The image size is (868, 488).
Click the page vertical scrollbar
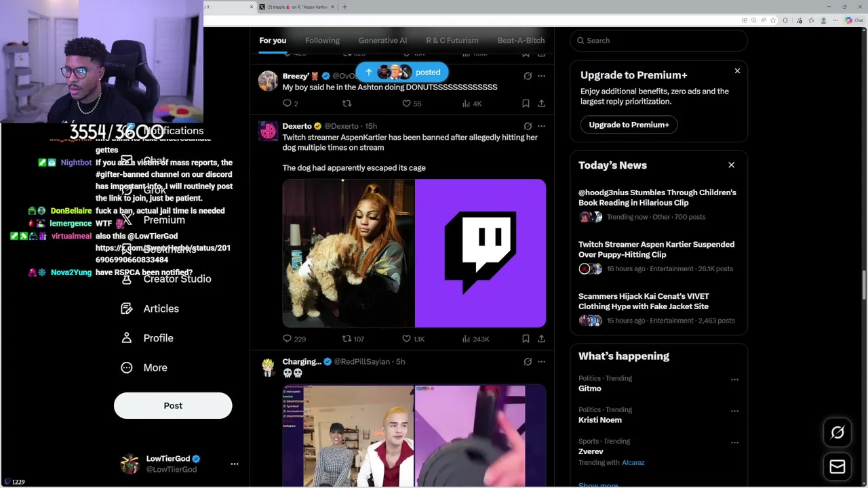pyautogui.click(x=864, y=285)
